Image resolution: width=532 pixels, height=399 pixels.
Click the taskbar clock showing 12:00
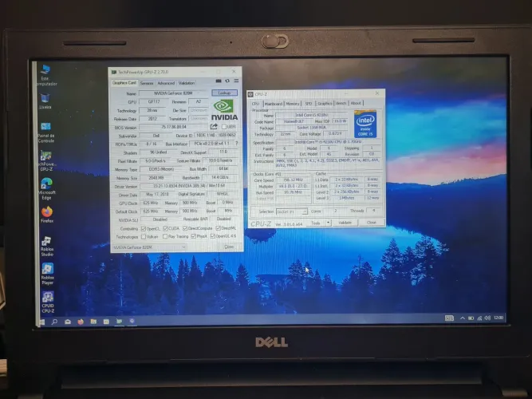coord(499,318)
